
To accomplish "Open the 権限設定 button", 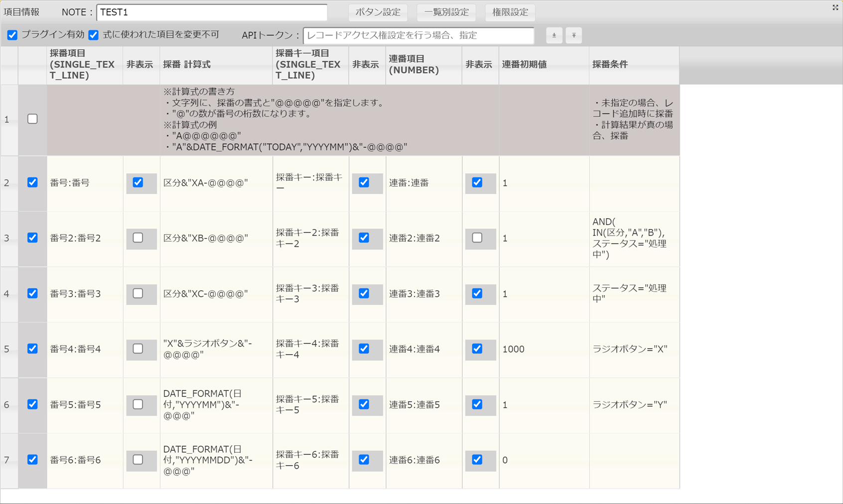I will click(510, 12).
